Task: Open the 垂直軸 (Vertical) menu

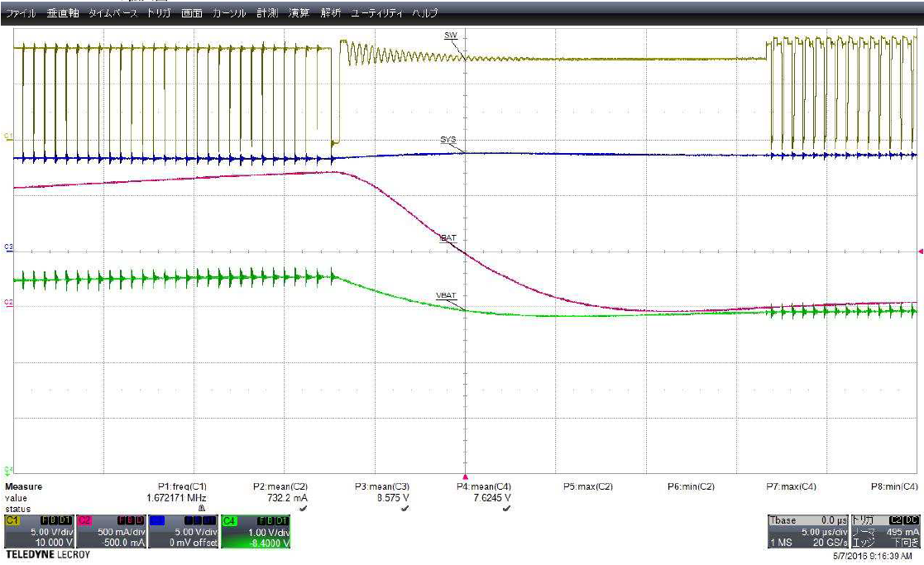Action: (63, 13)
